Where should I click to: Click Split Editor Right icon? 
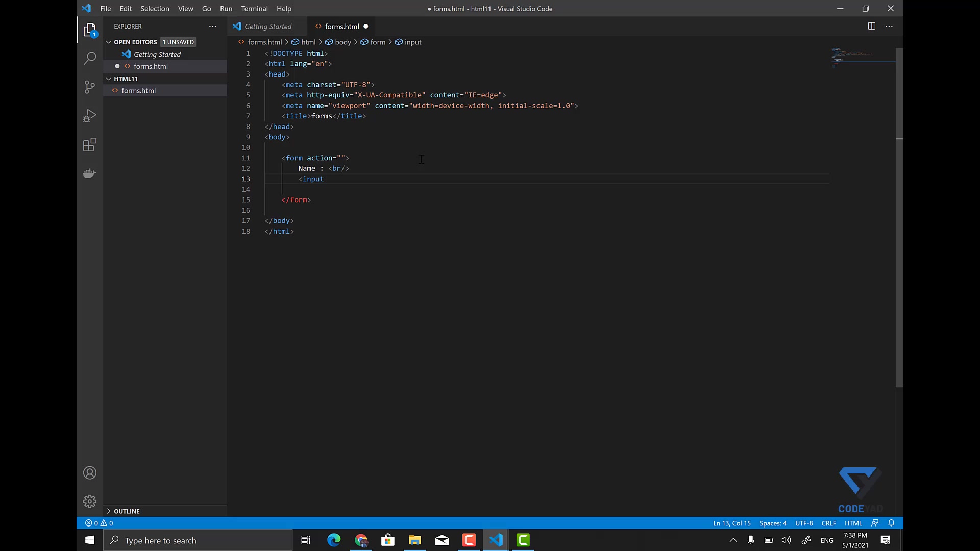click(872, 26)
